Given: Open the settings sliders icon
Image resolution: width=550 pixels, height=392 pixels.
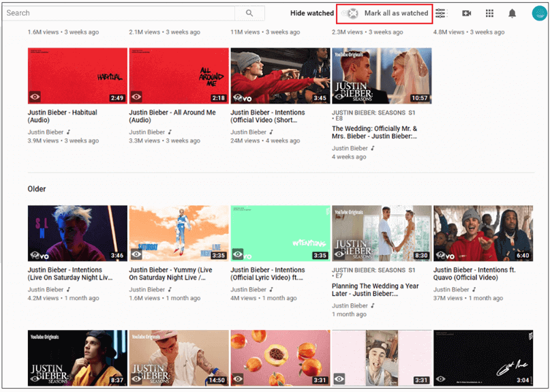Looking at the screenshot, I should click(440, 14).
